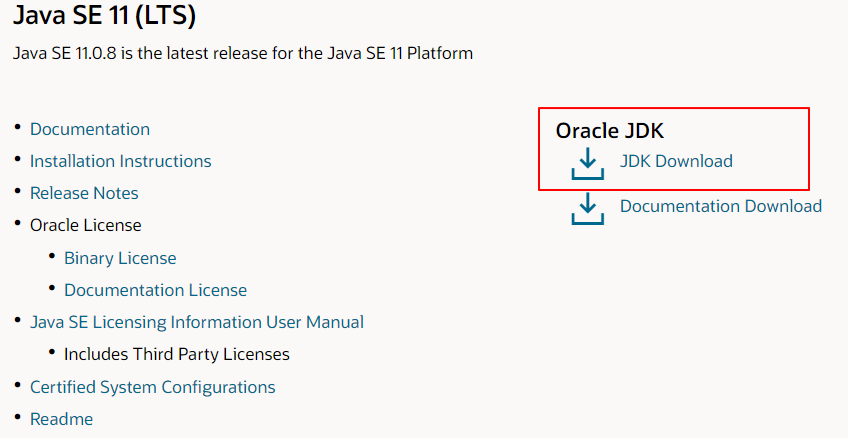Click the Java SE 11 (LTS) heading
Viewport: 848px width, 438px height.
(x=104, y=15)
